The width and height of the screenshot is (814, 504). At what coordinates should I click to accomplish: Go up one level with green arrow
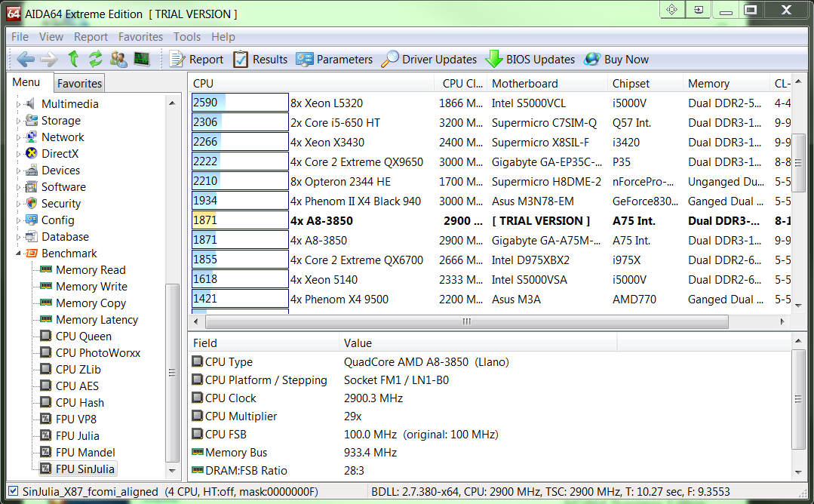pyautogui.click(x=74, y=59)
